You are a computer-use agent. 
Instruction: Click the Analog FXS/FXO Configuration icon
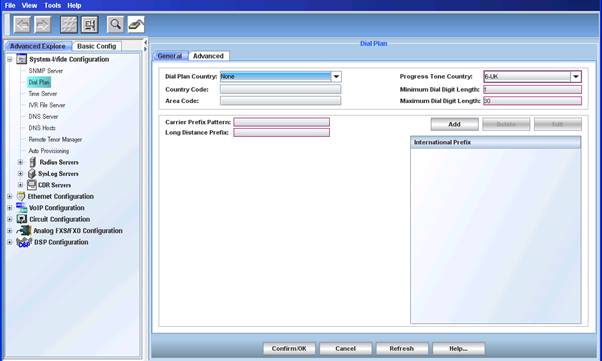pyautogui.click(x=24, y=230)
